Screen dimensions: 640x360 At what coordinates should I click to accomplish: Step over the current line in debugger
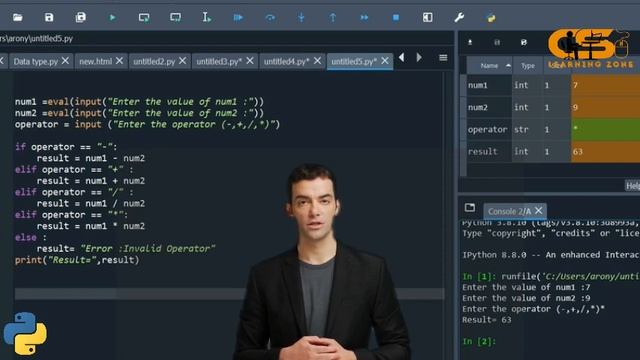point(270,18)
